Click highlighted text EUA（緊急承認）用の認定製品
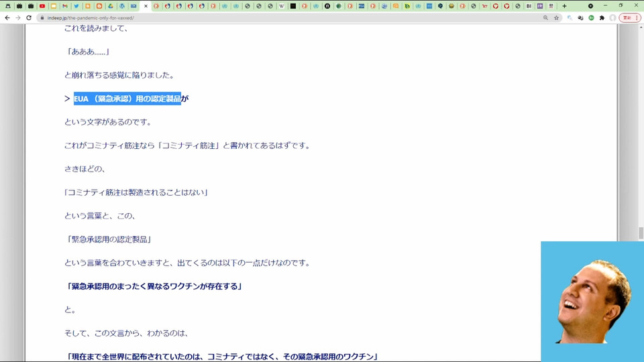Viewport: 644px width, 362px height. 127,99
